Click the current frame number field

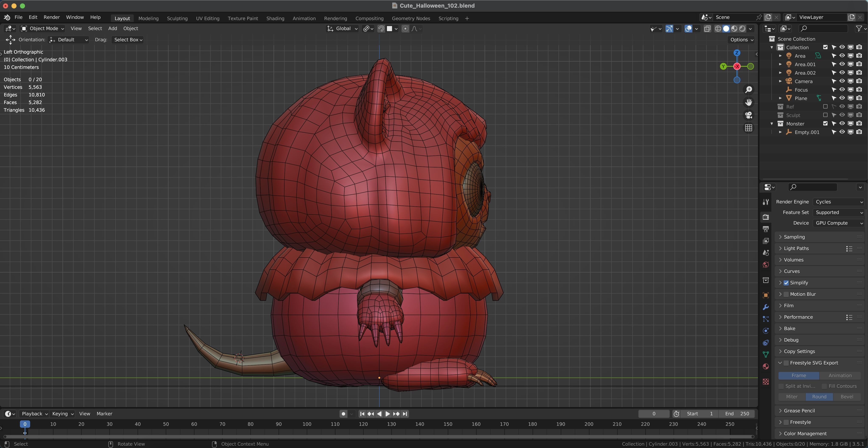(654, 414)
